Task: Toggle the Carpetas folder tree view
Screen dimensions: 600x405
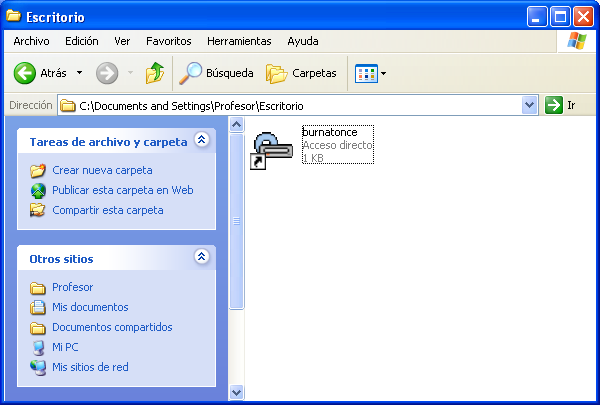Action: click(302, 73)
